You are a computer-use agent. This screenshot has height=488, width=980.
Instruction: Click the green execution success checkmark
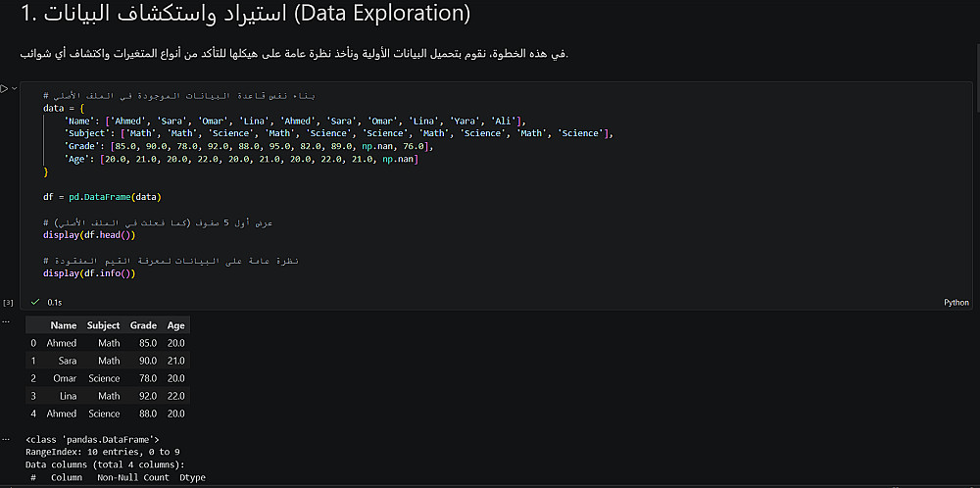(x=35, y=303)
